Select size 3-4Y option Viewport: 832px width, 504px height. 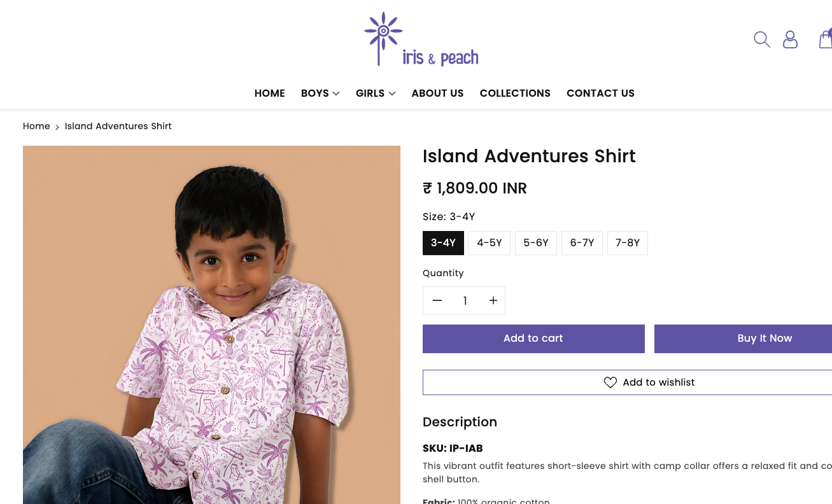[x=443, y=243]
